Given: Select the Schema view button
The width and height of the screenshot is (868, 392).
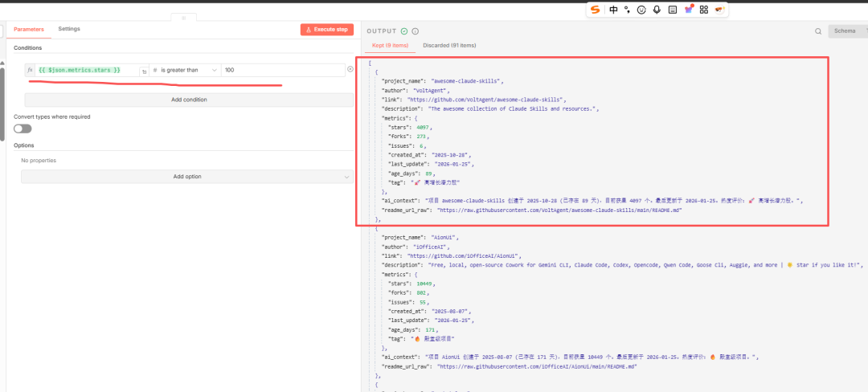Looking at the screenshot, I should point(845,31).
